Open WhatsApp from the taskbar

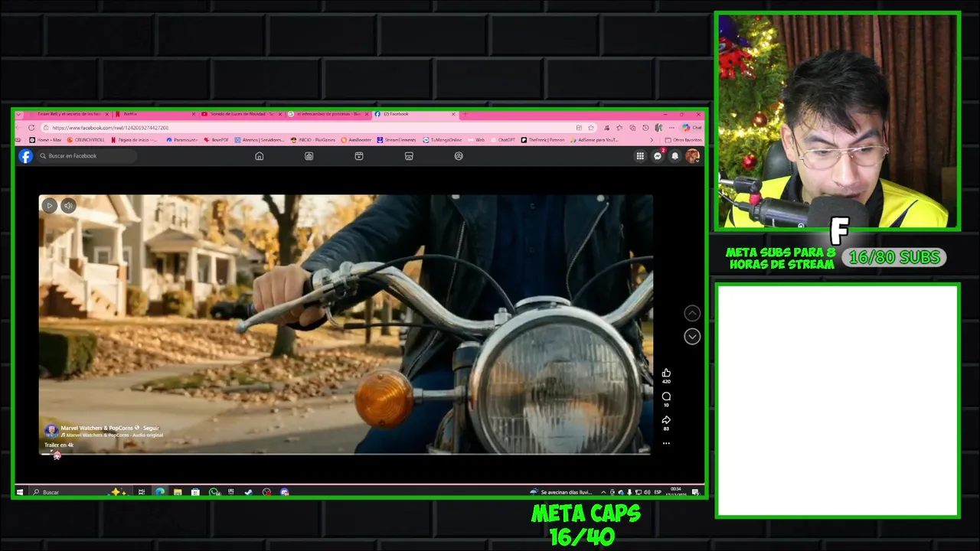[x=214, y=492]
